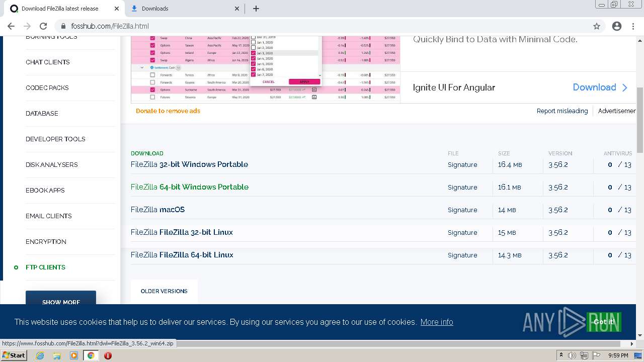The width and height of the screenshot is (644, 362).
Task: Bookmark this page with the star icon
Action: coord(597,26)
